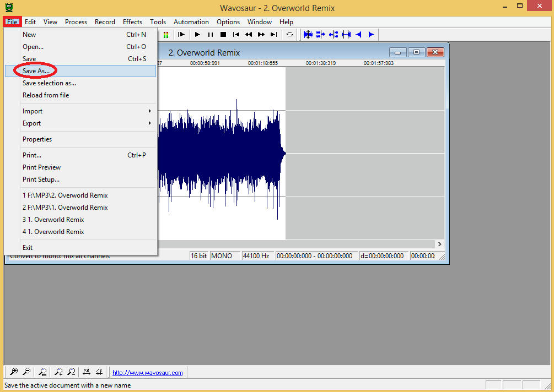Click the horizontal scrollbar right arrow
The image size is (554, 392).
(x=439, y=244)
